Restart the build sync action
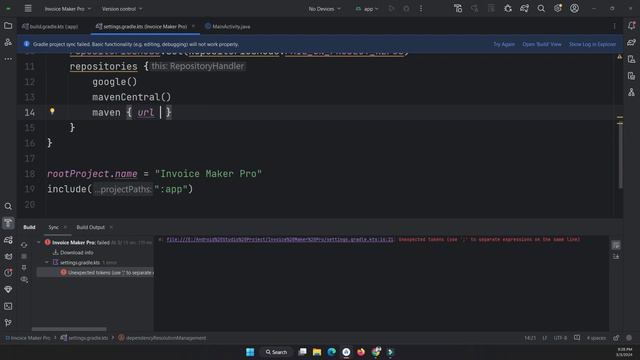Viewport: 640px width, 360px height. pos(24,245)
